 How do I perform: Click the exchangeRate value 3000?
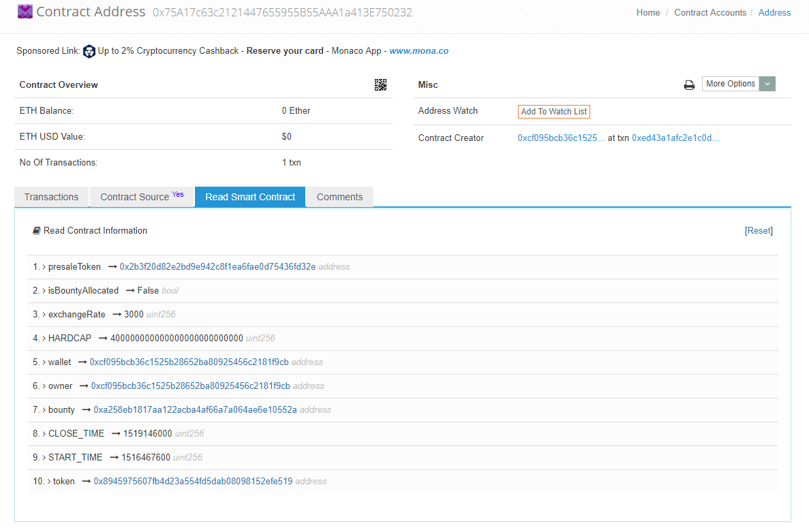[134, 315]
